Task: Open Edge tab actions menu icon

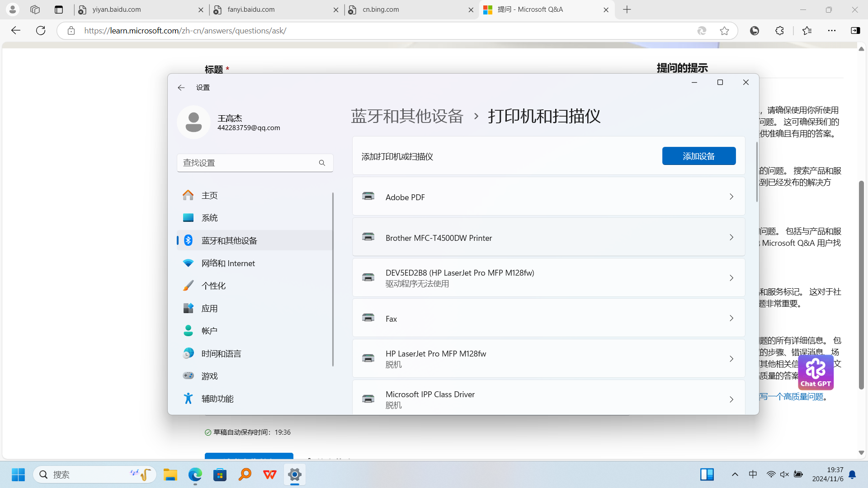Action: pyautogui.click(x=59, y=9)
